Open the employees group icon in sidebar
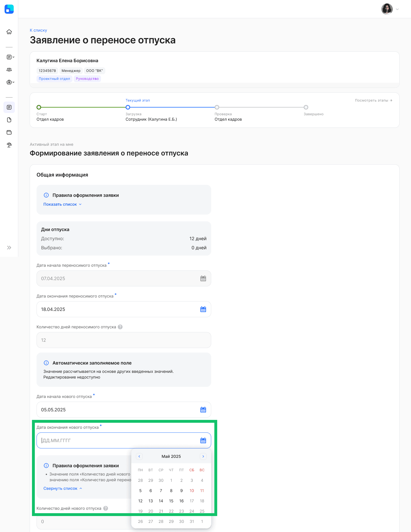The height and width of the screenshot is (532, 411). pos(9,70)
